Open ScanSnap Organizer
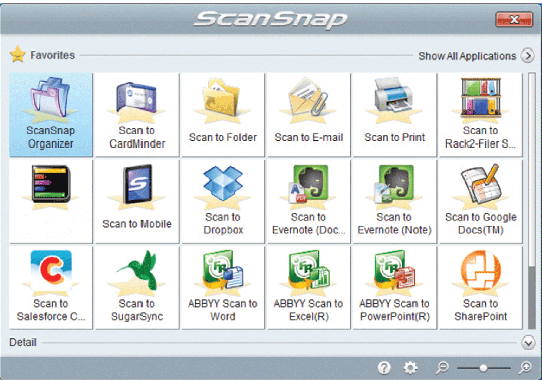 click(51, 115)
